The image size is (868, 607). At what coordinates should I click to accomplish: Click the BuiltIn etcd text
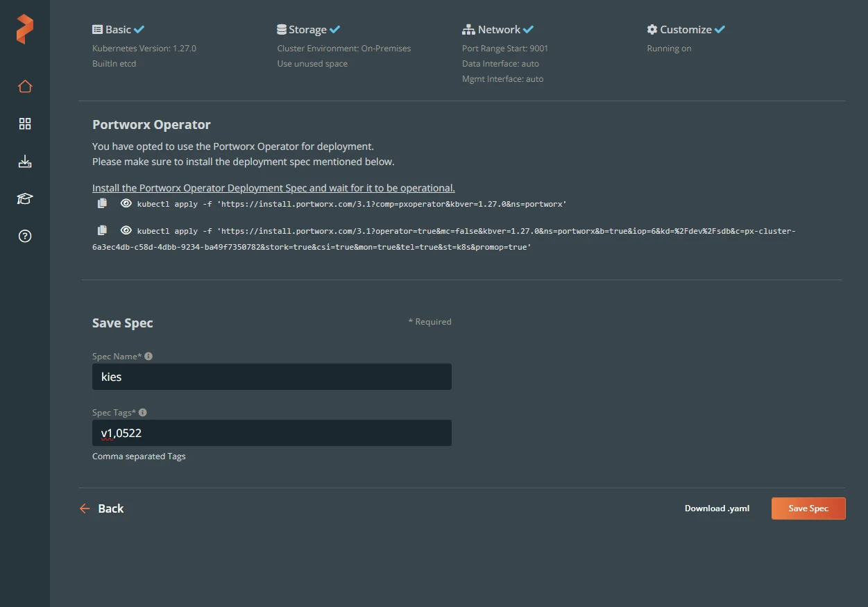[x=114, y=64]
